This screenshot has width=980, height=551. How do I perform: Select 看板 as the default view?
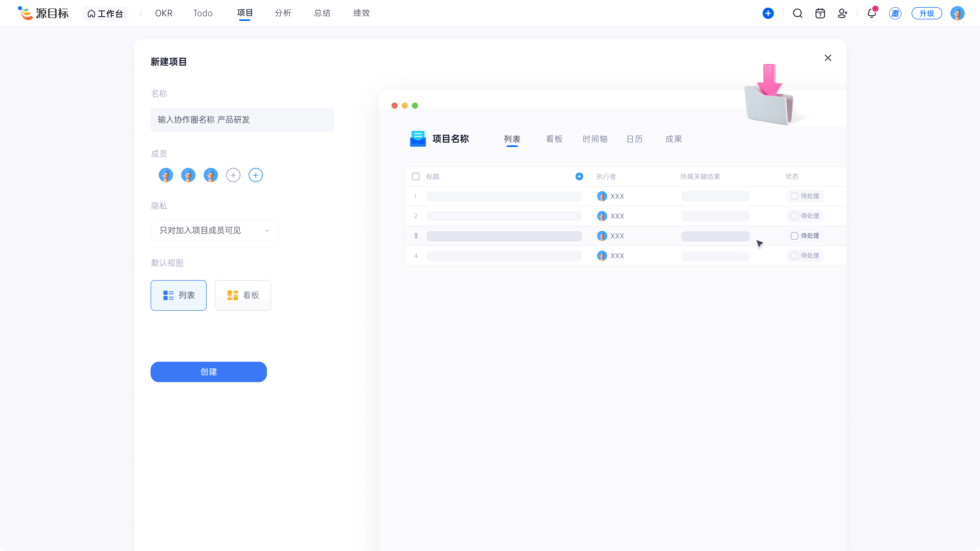[x=243, y=295]
